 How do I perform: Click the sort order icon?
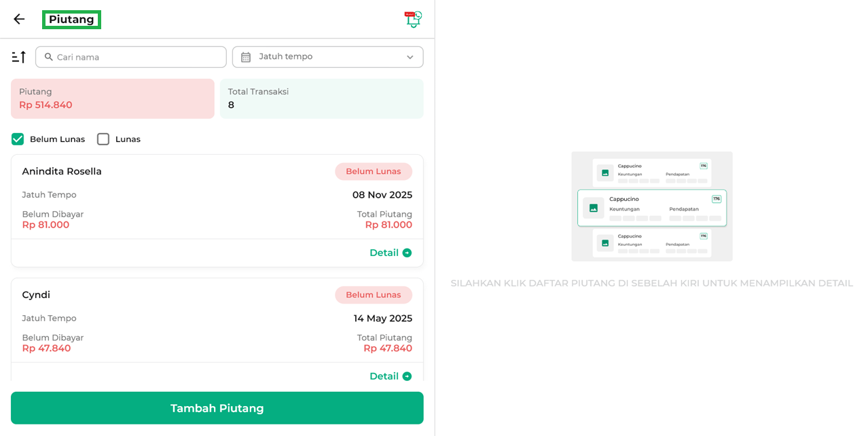point(19,57)
